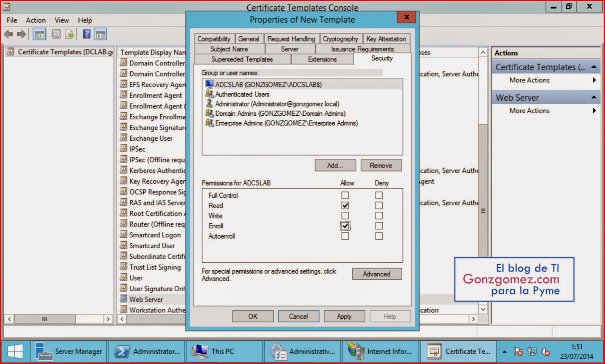Switch to the Subject Name tab

pyautogui.click(x=229, y=49)
